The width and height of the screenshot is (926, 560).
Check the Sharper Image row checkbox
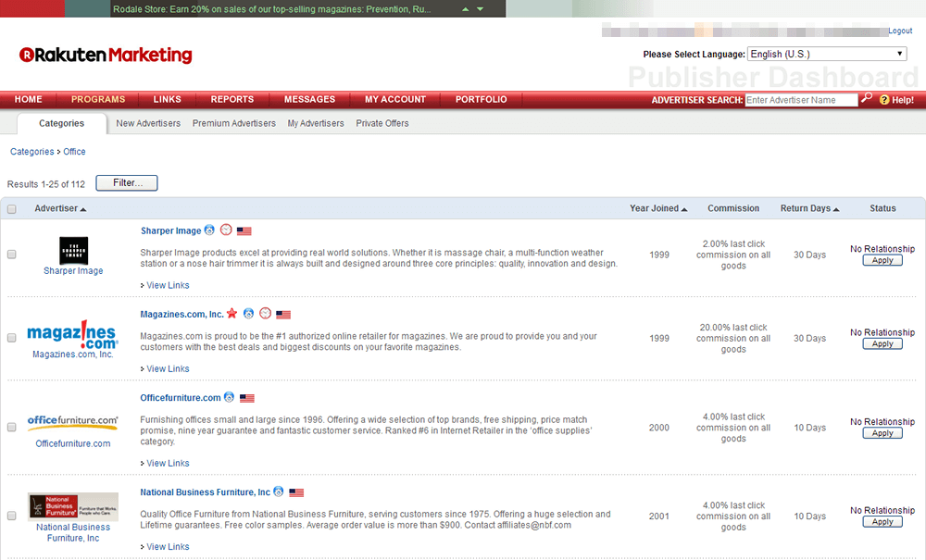tap(11, 255)
